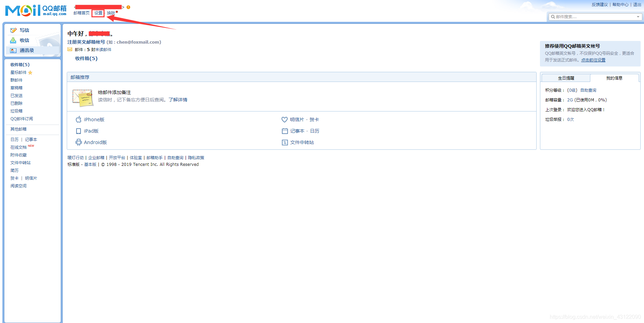Click the Android robot icon
644x323 pixels.
(x=79, y=142)
